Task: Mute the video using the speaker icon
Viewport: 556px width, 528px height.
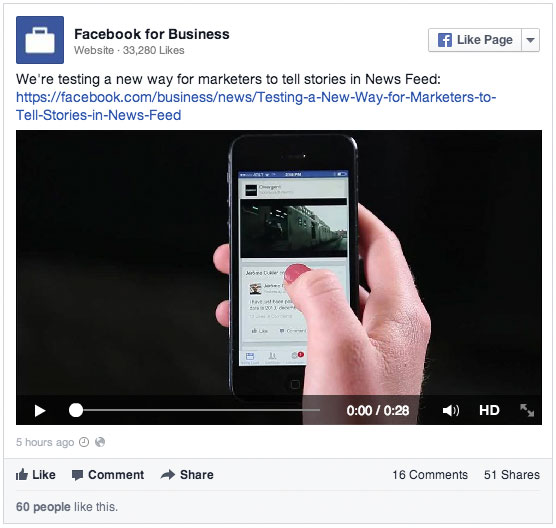Action: click(x=450, y=410)
